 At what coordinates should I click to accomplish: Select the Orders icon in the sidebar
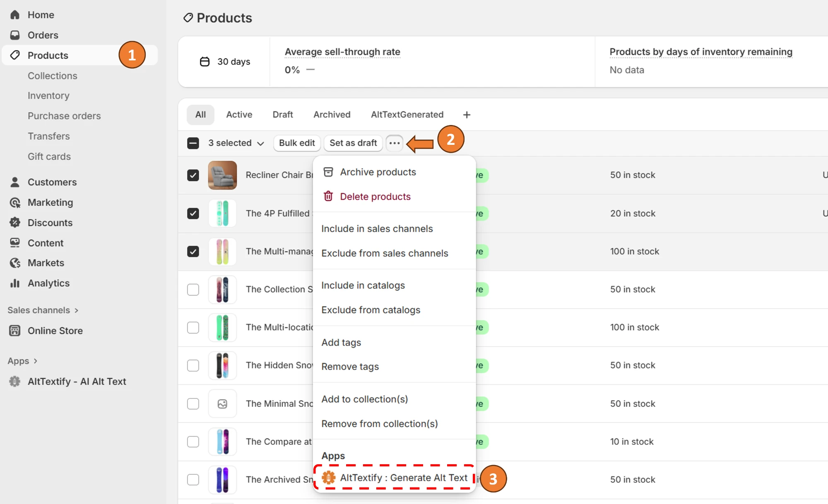click(x=15, y=35)
